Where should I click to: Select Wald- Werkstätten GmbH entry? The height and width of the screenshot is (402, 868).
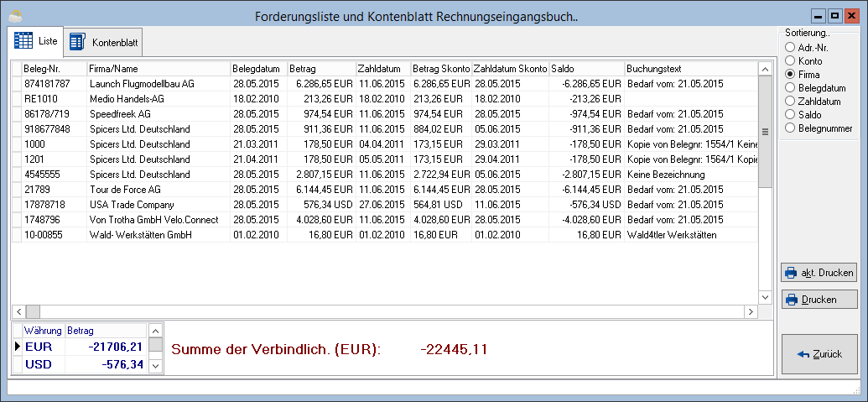pyautogui.click(x=385, y=235)
